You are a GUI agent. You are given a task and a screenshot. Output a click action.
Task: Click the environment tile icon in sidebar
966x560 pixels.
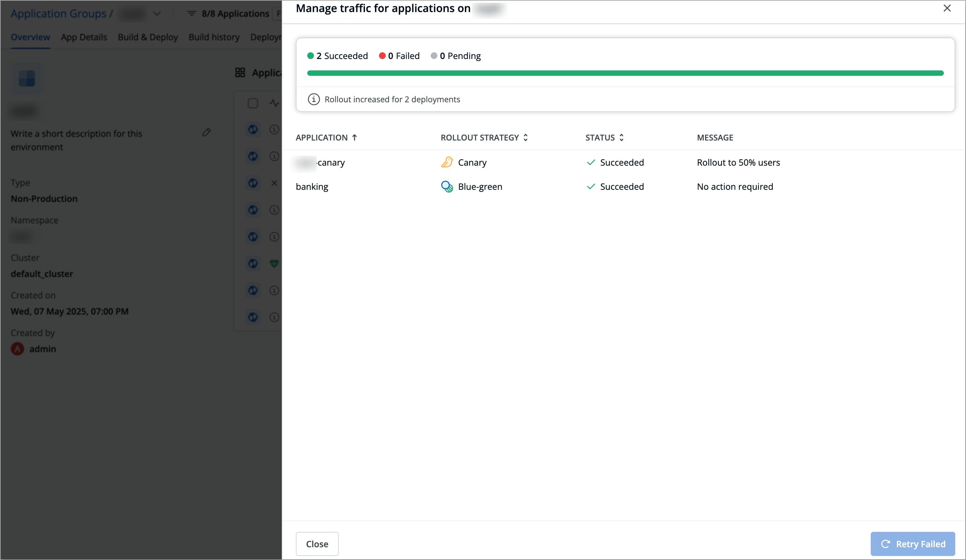(27, 78)
